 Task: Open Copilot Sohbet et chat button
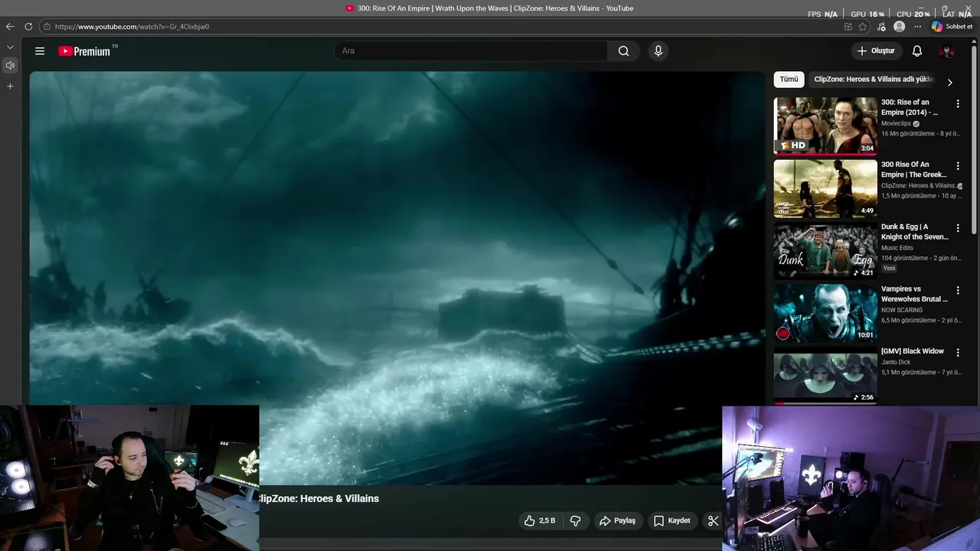952,27
